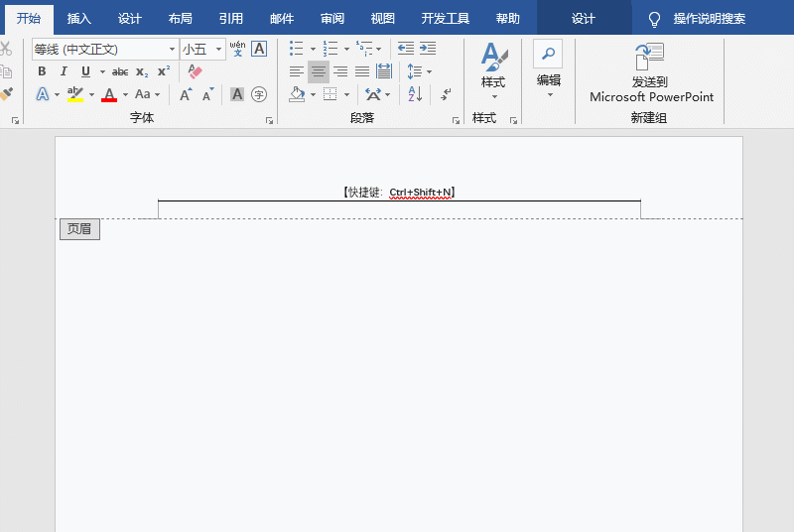Click the Sort A-Z icon
The image size is (794, 532).
tap(415, 94)
